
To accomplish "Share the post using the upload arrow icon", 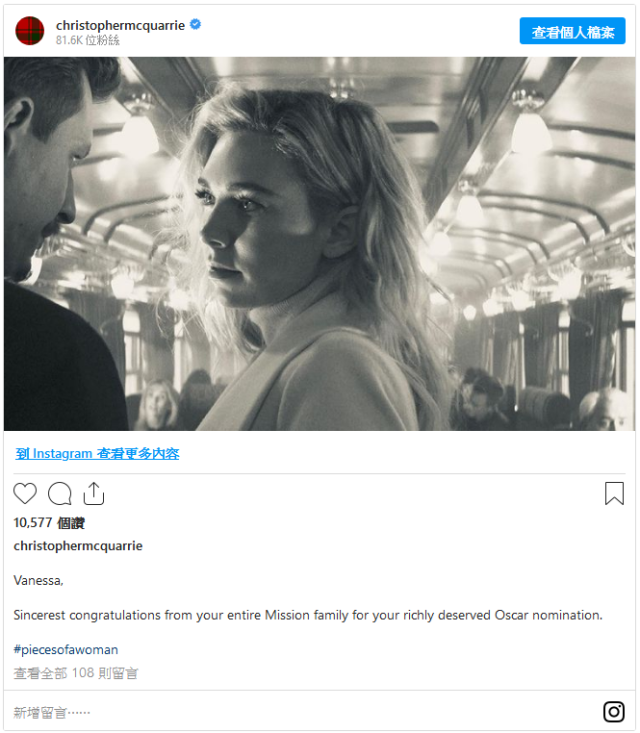I will pyautogui.click(x=93, y=493).
